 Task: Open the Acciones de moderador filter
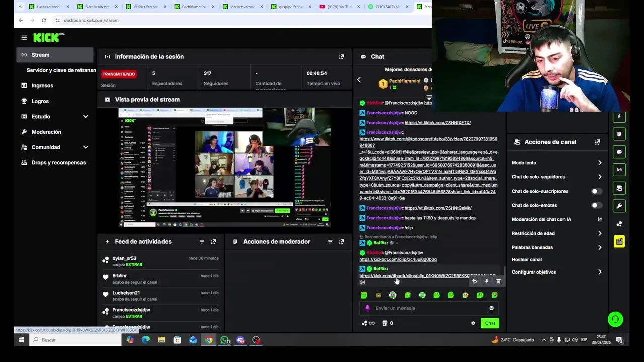tap(330, 242)
